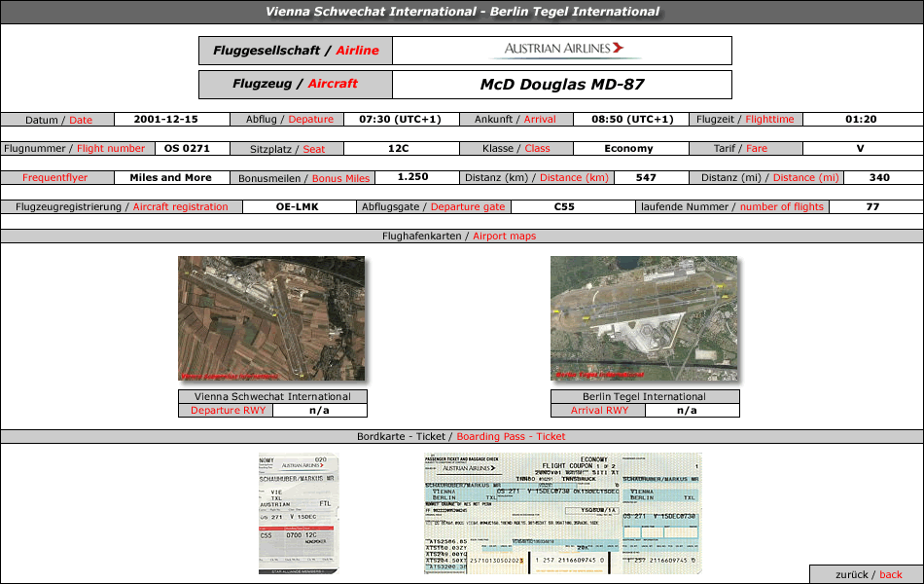Click the Ankunft / Arrival label
The image size is (924, 584).
pos(516,119)
